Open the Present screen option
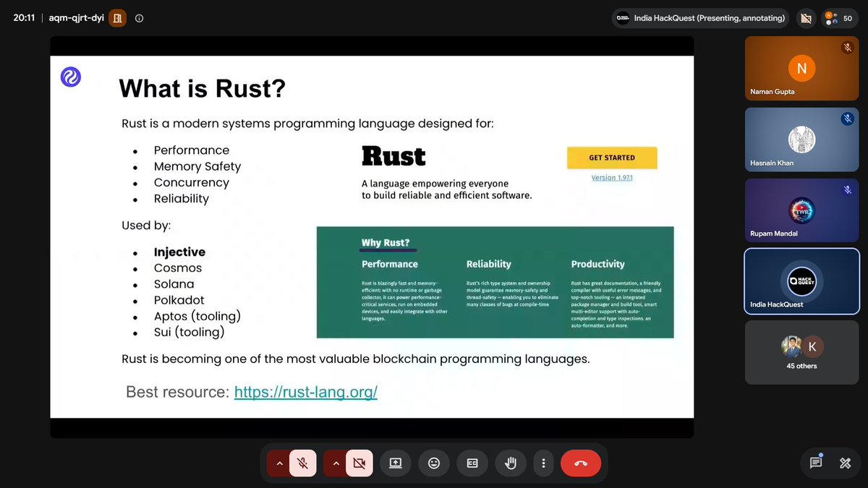The image size is (868, 488). 396,463
